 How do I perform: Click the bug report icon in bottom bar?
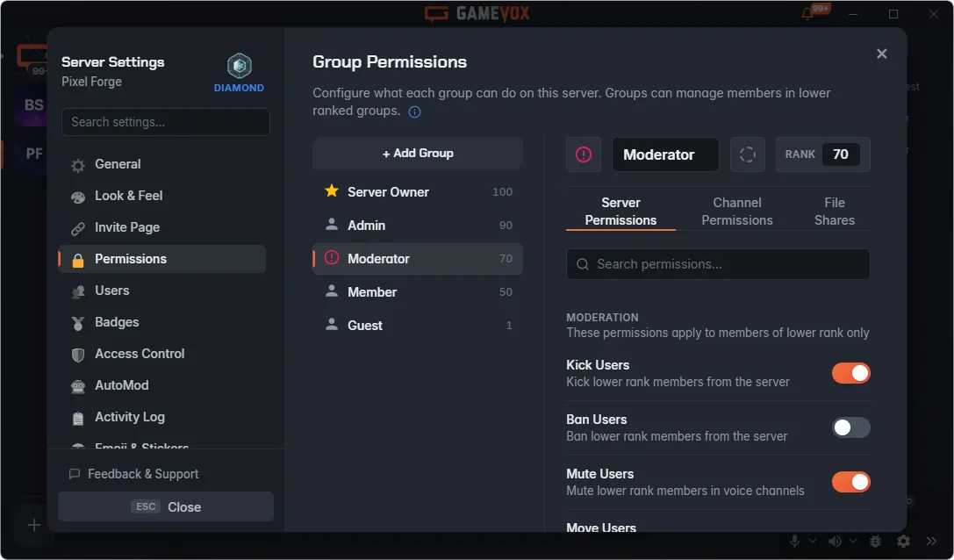coord(875,541)
